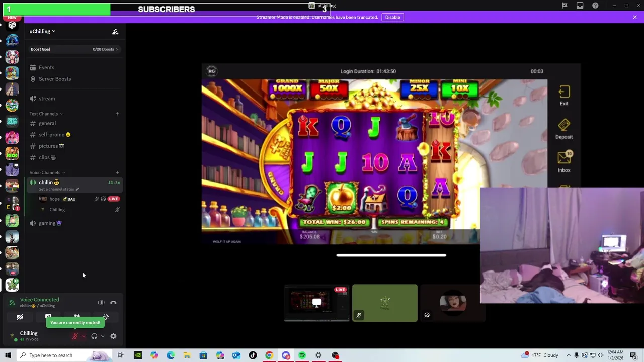Disable Streamer Mode from banner
Screen dimensions: 644x362
click(392, 17)
